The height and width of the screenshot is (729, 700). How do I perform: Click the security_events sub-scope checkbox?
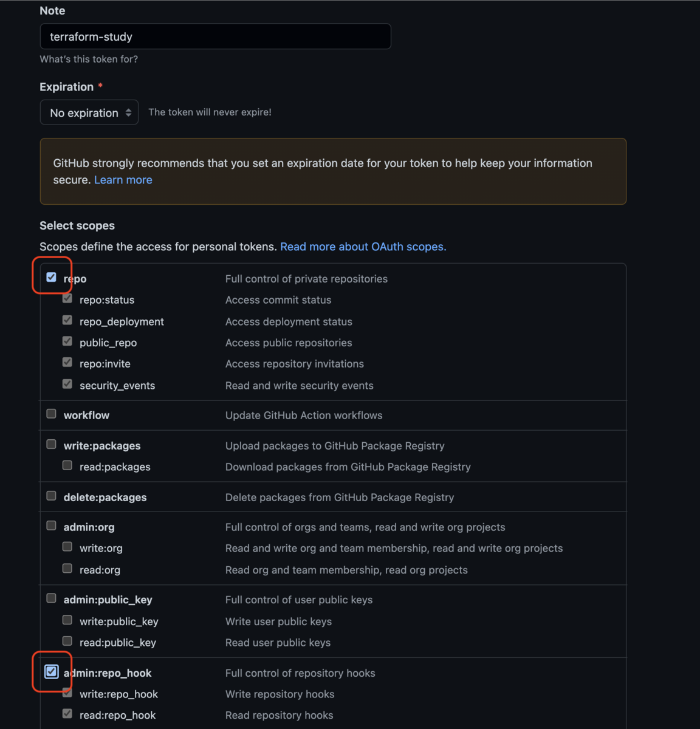pos(67,384)
